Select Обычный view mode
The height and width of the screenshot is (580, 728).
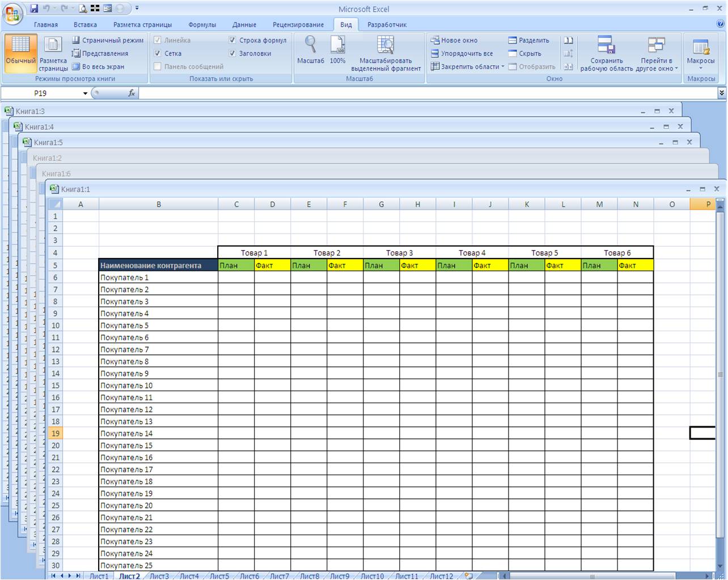coord(21,52)
